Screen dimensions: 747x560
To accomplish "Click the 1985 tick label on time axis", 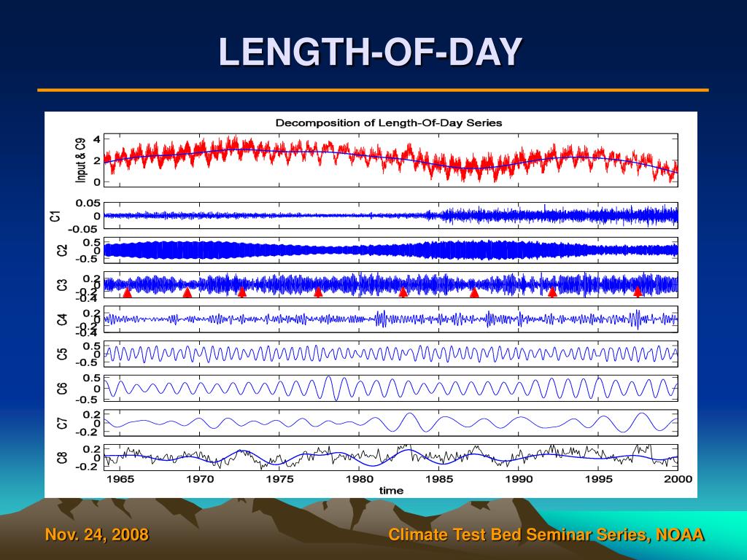I will tap(439, 478).
